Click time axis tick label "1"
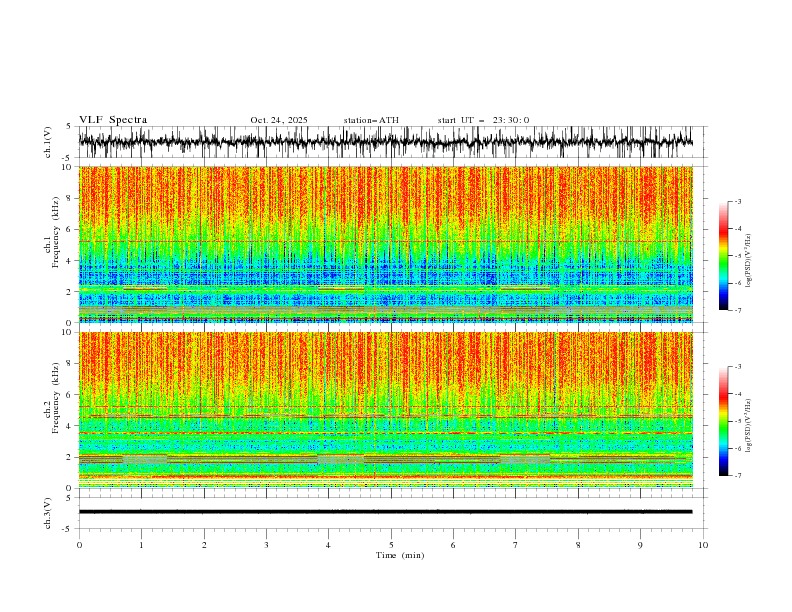 [x=141, y=545]
